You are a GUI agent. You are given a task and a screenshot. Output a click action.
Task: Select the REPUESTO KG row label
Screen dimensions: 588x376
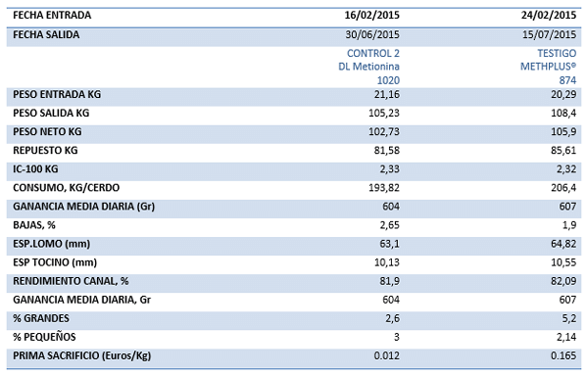click(45, 151)
